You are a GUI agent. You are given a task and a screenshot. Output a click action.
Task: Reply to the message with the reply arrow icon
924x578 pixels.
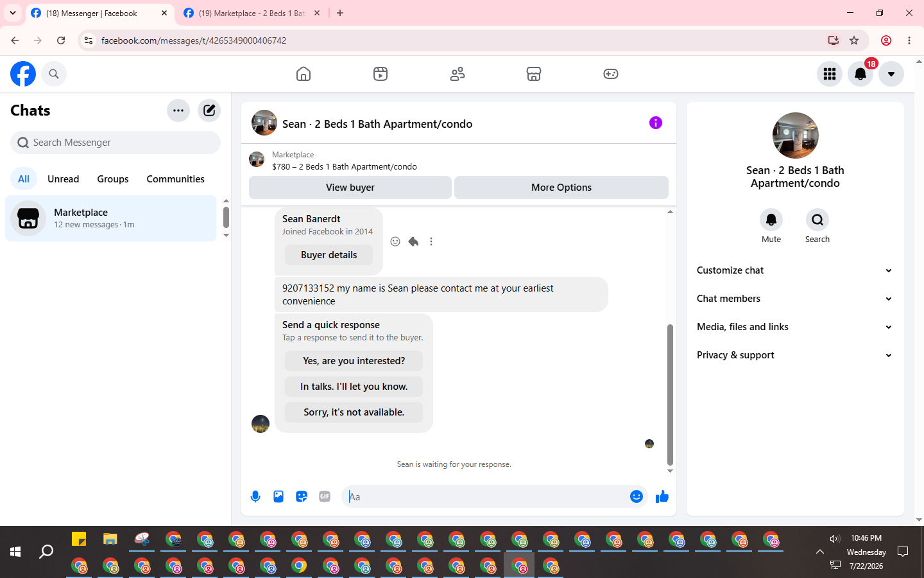click(413, 241)
